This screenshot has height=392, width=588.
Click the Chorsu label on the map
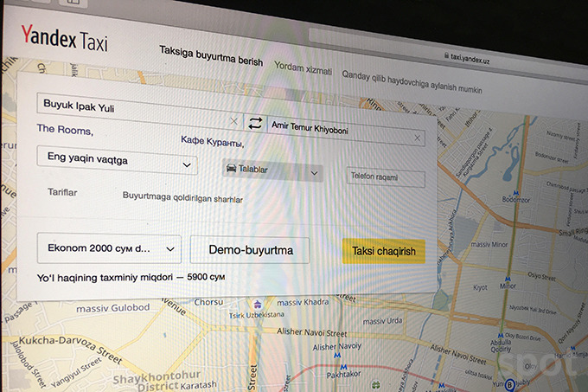pyautogui.click(x=208, y=302)
